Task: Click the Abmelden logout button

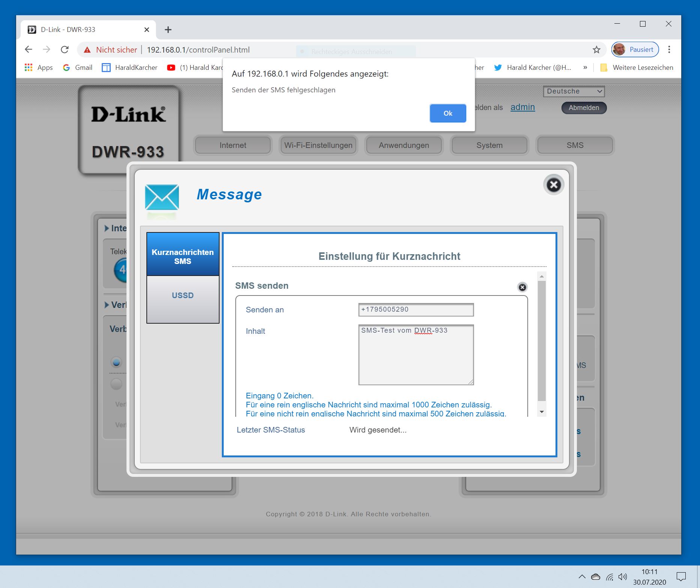Action: point(584,108)
